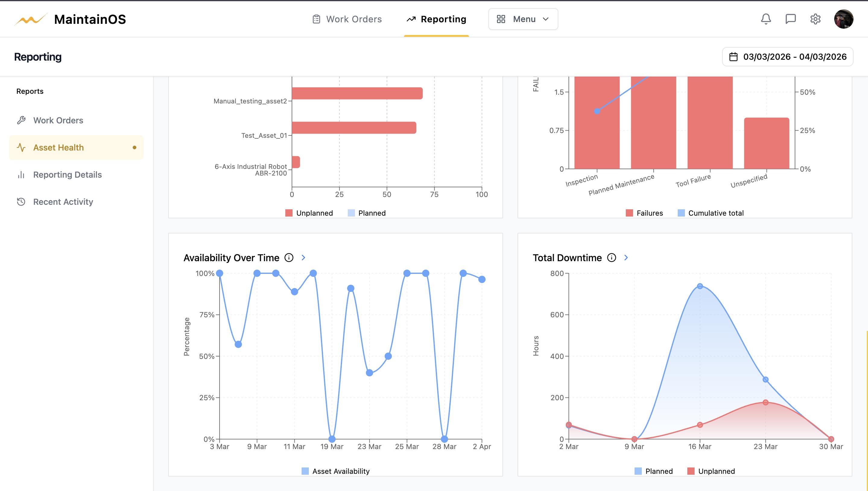
Task: Click the pulse icon next to Asset Health
Action: point(22,147)
